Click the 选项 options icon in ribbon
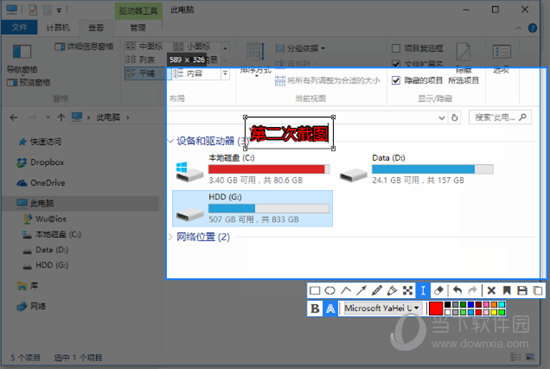 coord(501,52)
